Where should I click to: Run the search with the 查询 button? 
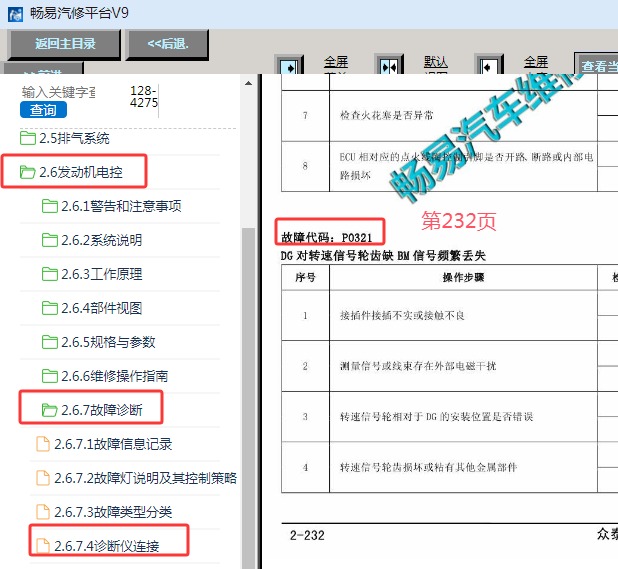point(43,110)
